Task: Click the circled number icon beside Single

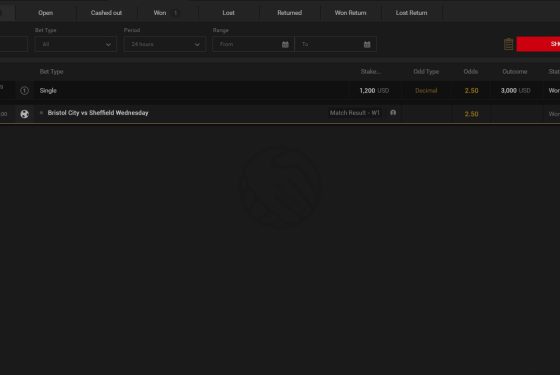Action: 24,91
